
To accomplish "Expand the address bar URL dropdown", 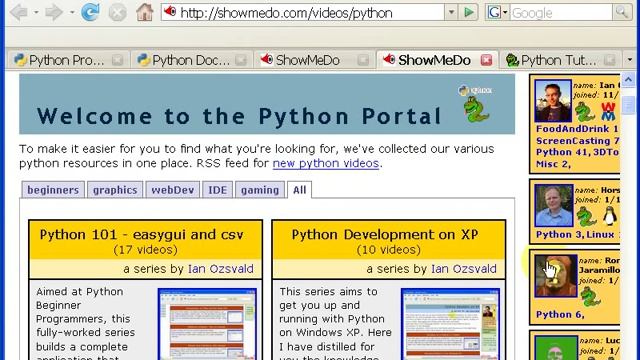I will tap(451, 12).
